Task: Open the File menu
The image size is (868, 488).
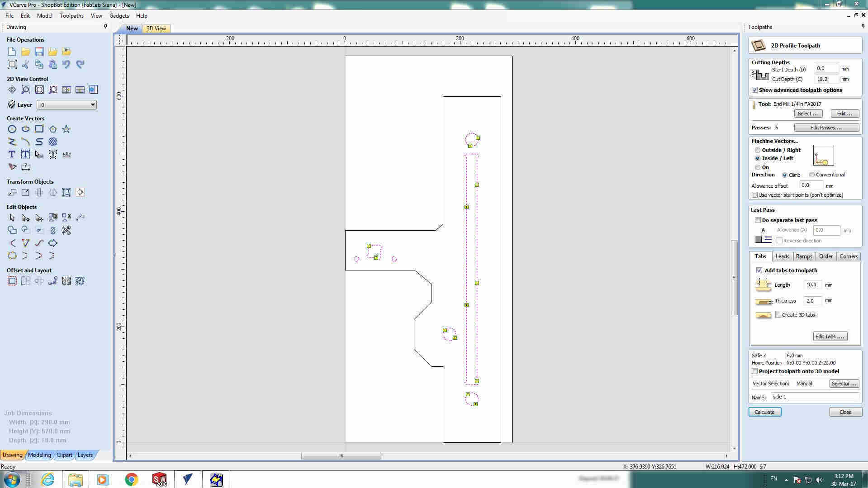Action: click(x=9, y=15)
